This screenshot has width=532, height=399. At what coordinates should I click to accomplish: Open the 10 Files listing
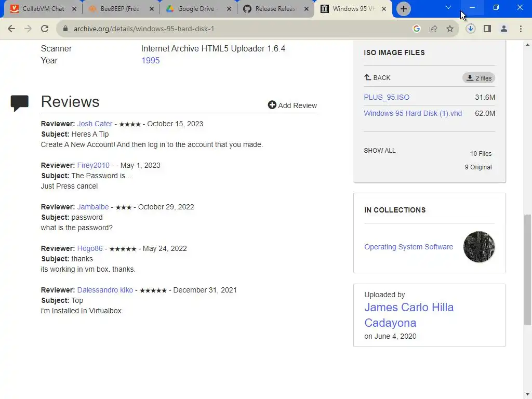click(x=481, y=154)
